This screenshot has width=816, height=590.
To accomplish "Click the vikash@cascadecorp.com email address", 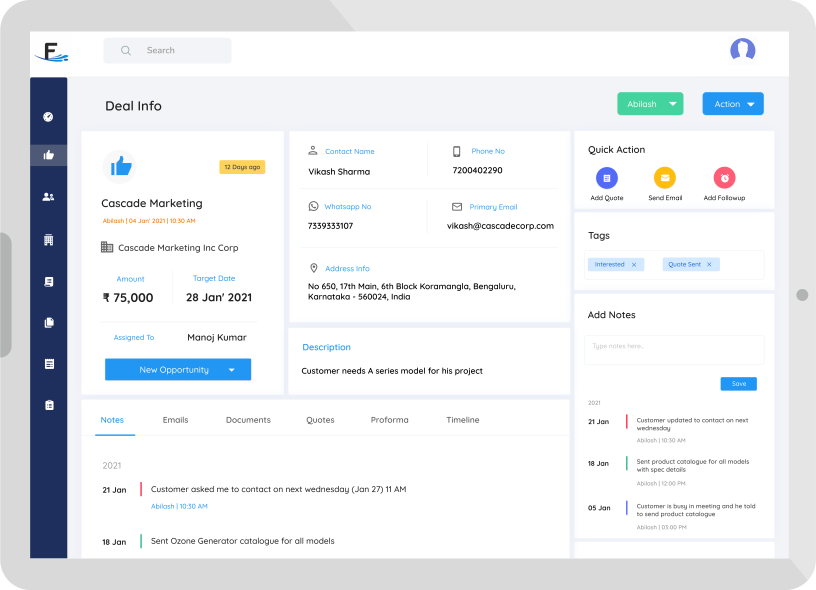I will tap(500, 226).
